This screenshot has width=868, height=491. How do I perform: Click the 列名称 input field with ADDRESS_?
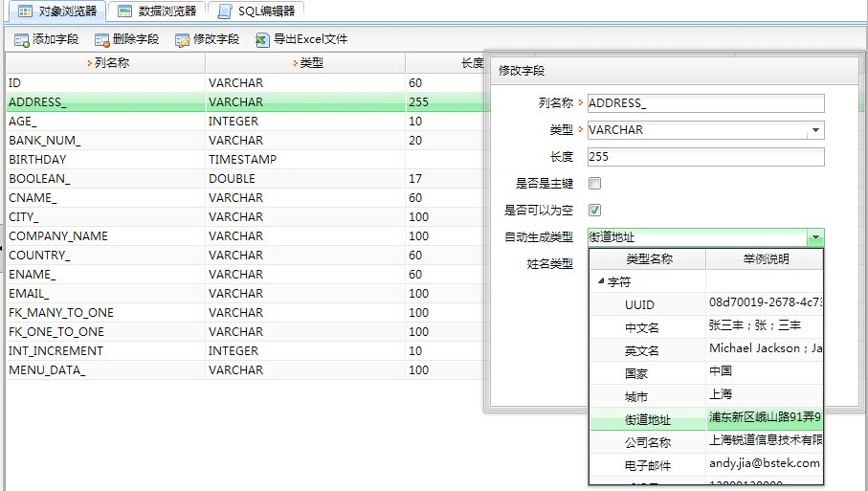[x=705, y=103]
